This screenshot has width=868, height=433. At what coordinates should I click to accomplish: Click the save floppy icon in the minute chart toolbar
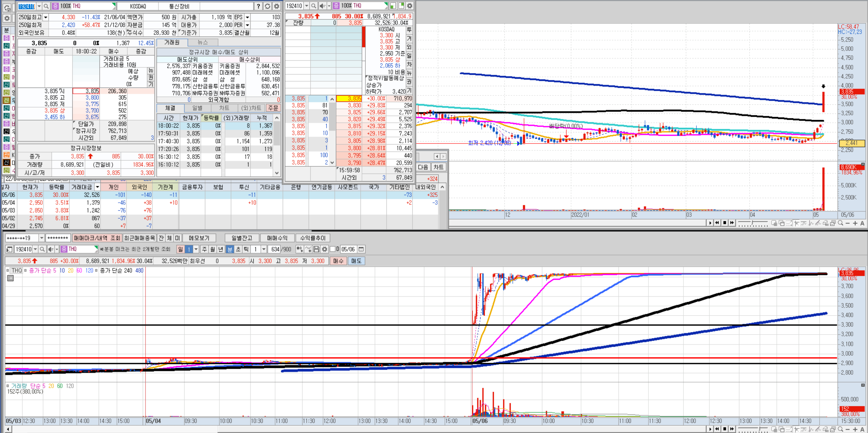tap(316, 249)
